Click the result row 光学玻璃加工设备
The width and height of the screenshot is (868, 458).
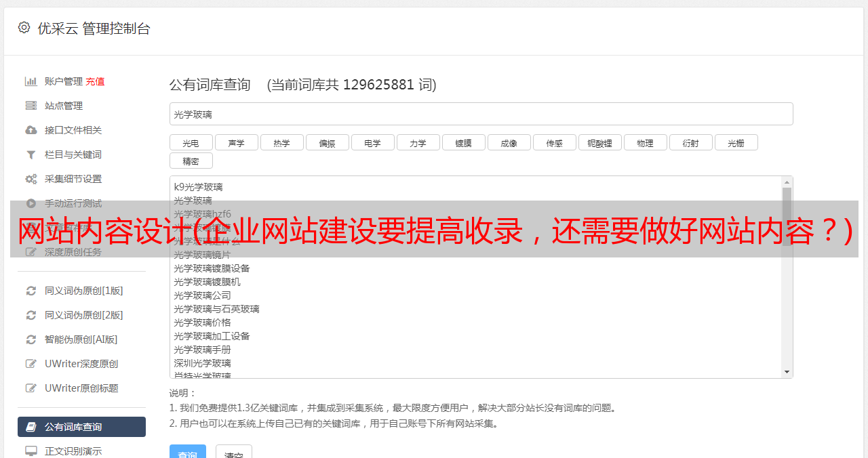coord(212,336)
